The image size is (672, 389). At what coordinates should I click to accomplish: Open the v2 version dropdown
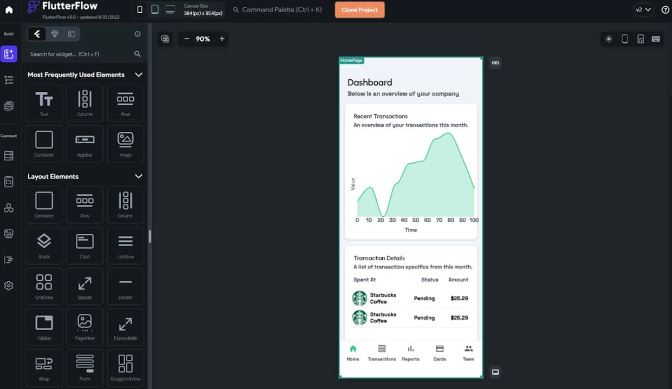643,9
